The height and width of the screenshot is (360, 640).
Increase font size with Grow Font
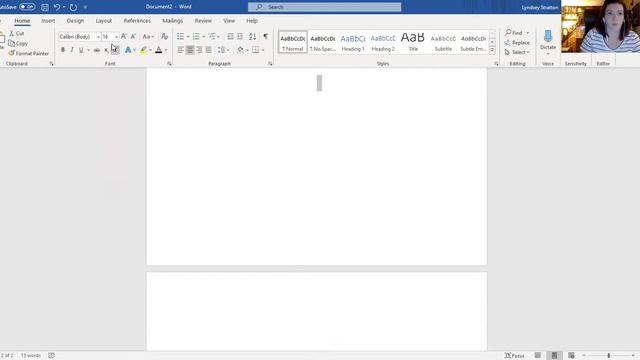pyautogui.click(x=124, y=37)
